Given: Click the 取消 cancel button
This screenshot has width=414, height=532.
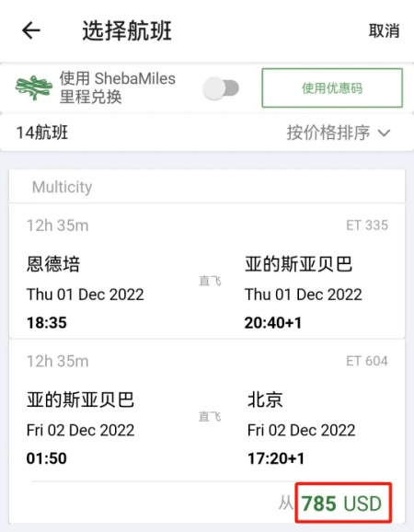Looking at the screenshot, I should [385, 31].
